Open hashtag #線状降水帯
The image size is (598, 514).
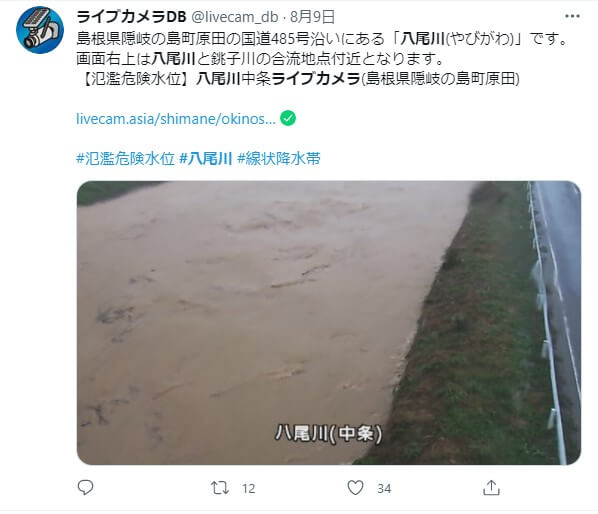[x=279, y=158]
